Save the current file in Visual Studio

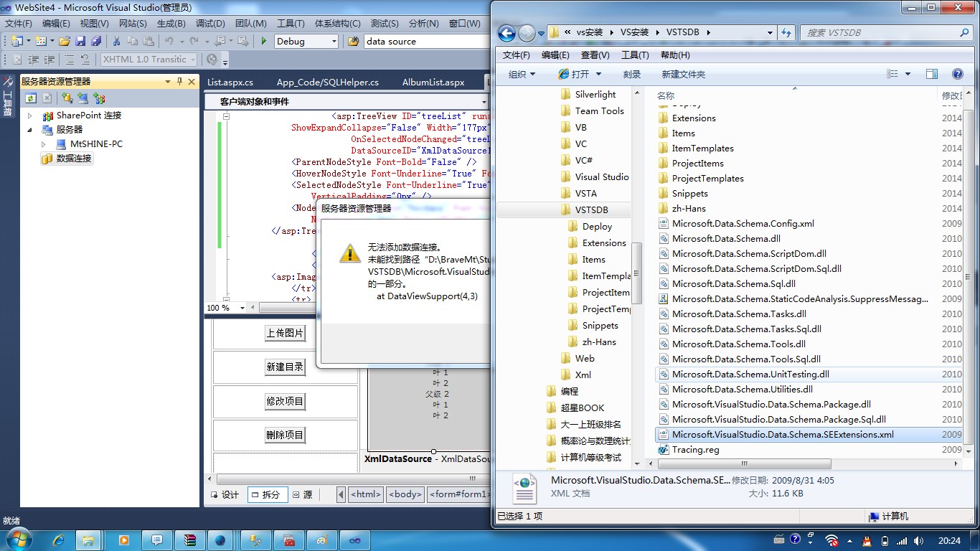pyautogui.click(x=80, y=42)
